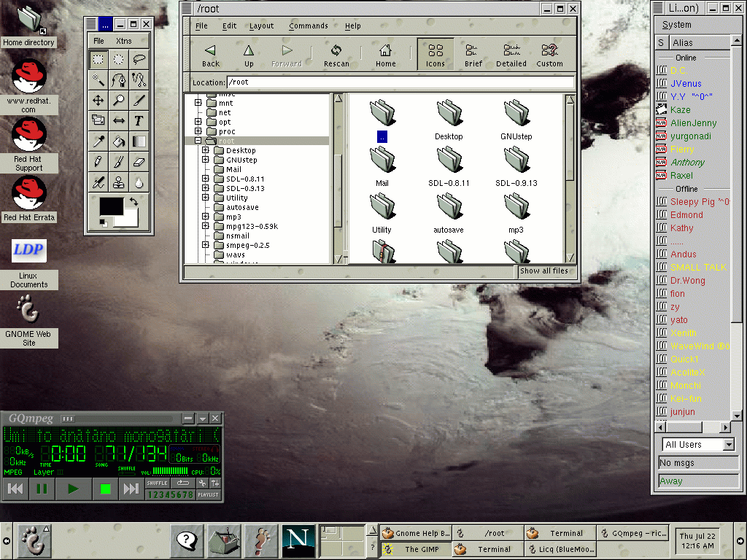The image size is (747, 560).
Task: Expand the mnt directory tree node
Action: (198, 104)
